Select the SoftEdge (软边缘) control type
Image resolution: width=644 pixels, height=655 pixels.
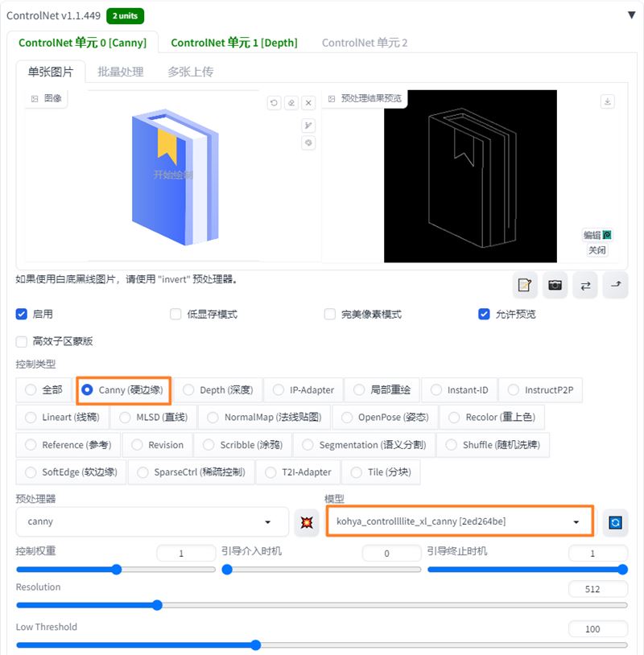click(71, 472)
